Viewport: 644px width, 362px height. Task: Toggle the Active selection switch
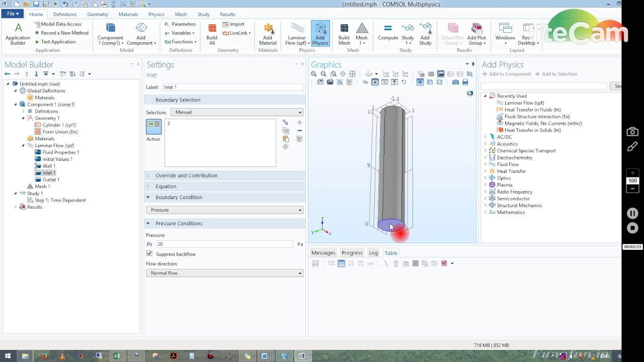(x=153, y=126)
